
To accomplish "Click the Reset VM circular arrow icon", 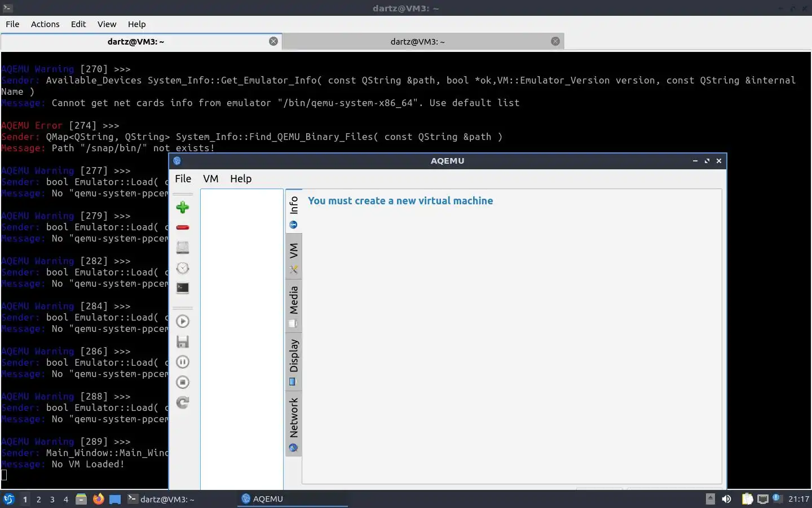I will pos(182,402).
